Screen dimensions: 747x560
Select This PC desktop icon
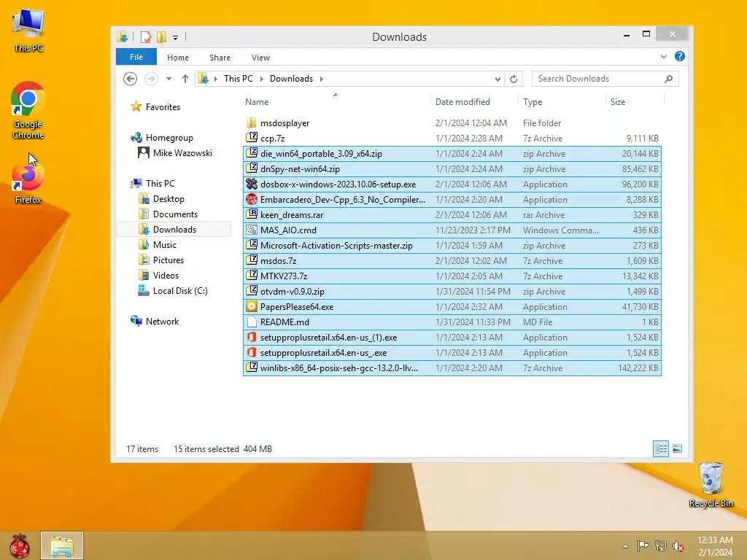pos(28,31)
